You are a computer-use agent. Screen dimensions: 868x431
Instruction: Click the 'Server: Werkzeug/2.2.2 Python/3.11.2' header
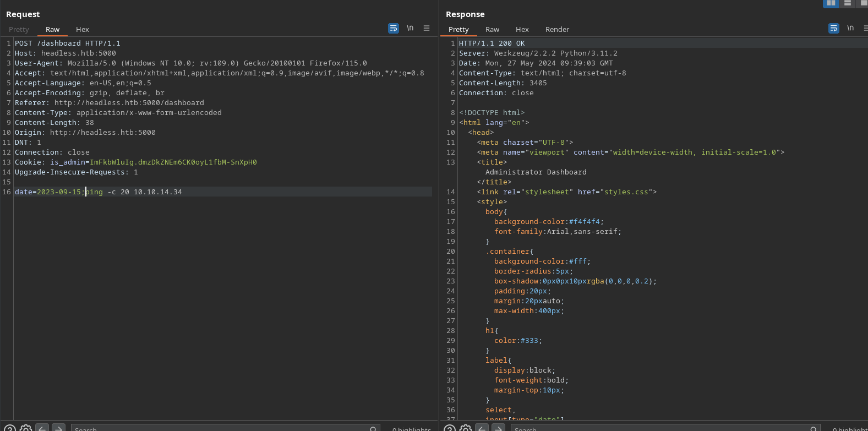tap(538, 53)
